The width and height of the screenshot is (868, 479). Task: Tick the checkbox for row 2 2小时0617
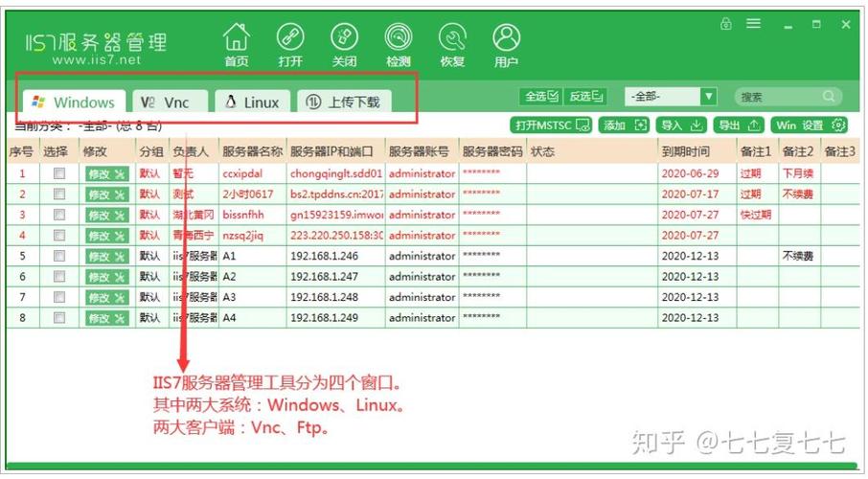pyautogui.click(x=59, y=194)
